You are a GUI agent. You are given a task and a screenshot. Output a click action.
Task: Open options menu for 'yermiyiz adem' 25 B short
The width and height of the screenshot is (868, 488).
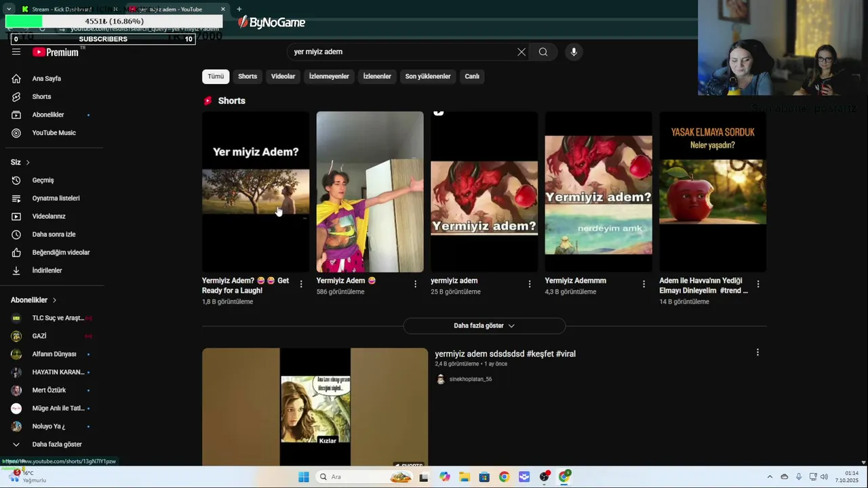pos(530,284)
